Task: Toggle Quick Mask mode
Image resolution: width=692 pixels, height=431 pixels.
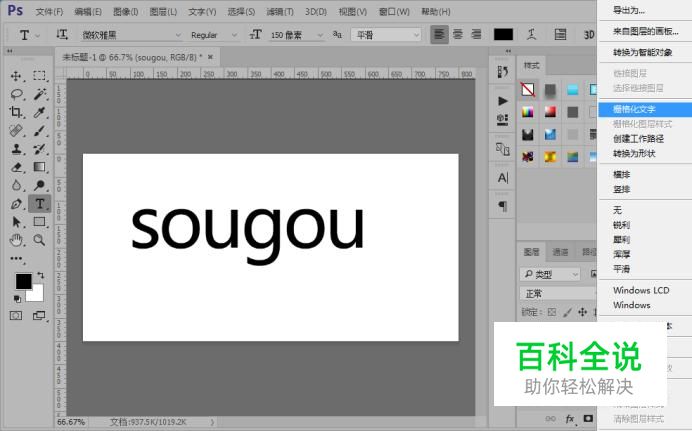Action: pos(16,315)
